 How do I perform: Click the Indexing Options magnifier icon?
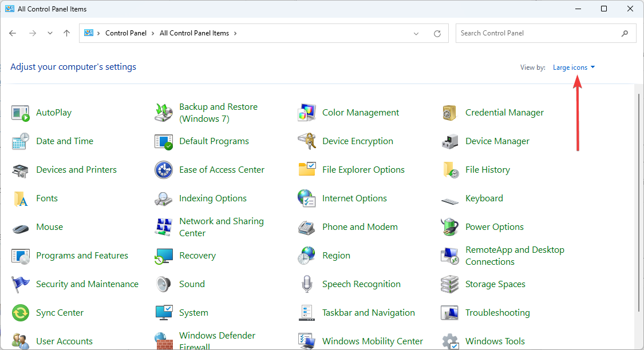coord(164,198)
